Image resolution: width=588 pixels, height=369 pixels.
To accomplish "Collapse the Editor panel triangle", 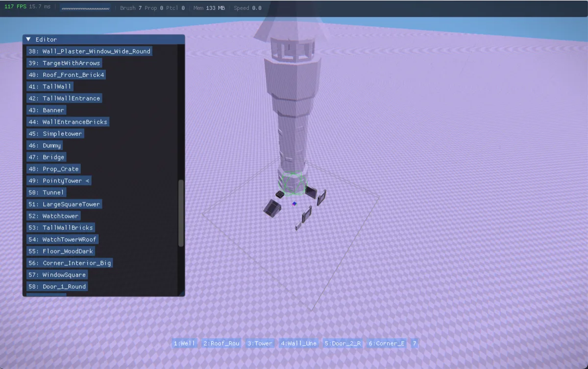I will pyautogui.click(x=28, y=39).
